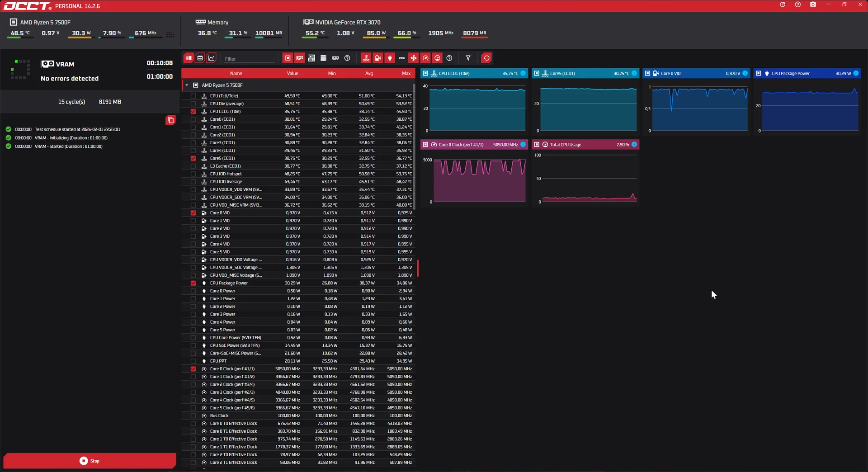Image resolution: width=868 pixels, height=472 pixels.
Task: Copy the test log to clipboard
Action: point(170,120)
